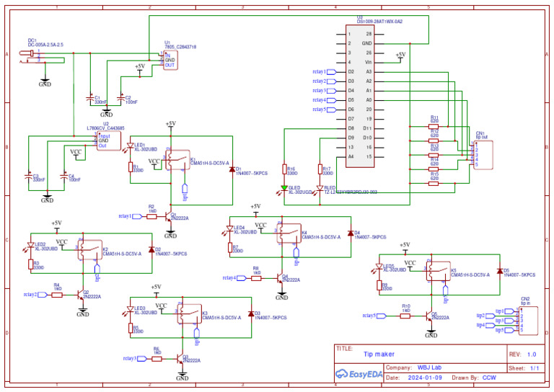The image size is (554, 392).
Task: Click Drawn By value "CCW"
Action: point(489,378)
